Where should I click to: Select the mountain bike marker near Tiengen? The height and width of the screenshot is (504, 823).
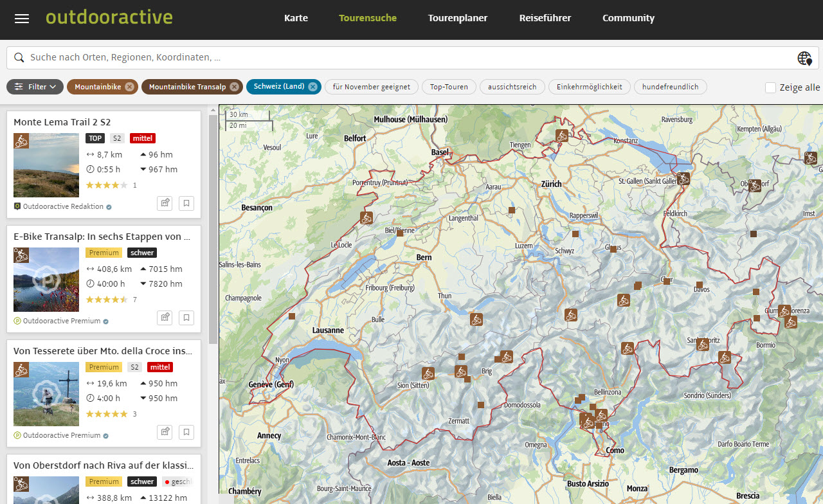(562, 136)
